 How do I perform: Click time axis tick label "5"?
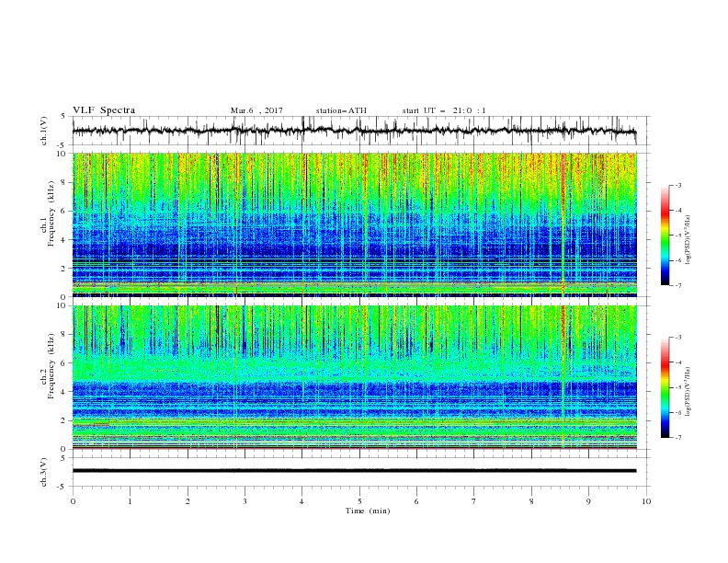click(359, 501)
